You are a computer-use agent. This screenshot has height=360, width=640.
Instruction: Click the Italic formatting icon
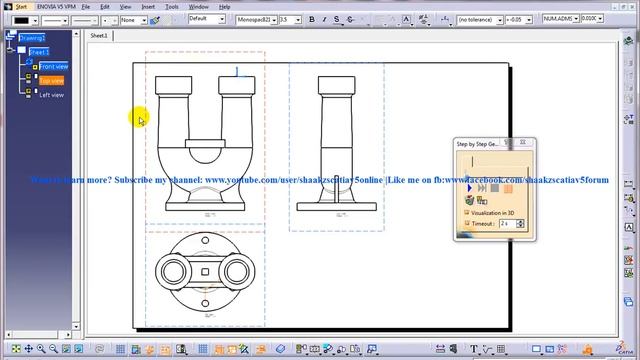[x=324, y=19]
